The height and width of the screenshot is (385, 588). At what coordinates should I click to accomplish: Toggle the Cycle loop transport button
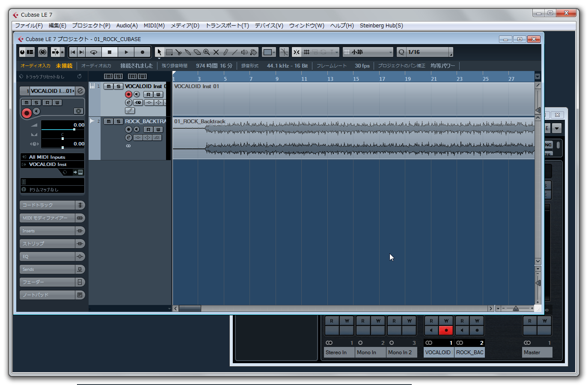[x=94, y=52]
